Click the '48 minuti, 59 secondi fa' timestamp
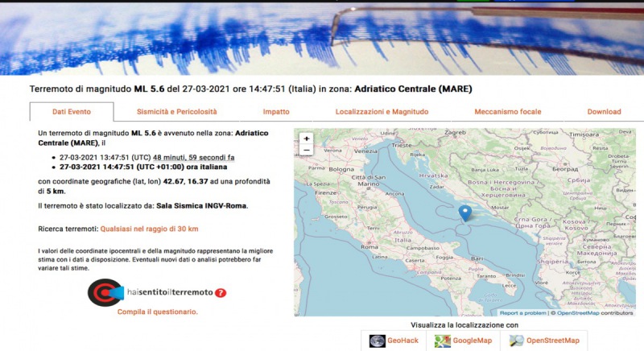The image size is (644, 351). [x=196, y=157]
